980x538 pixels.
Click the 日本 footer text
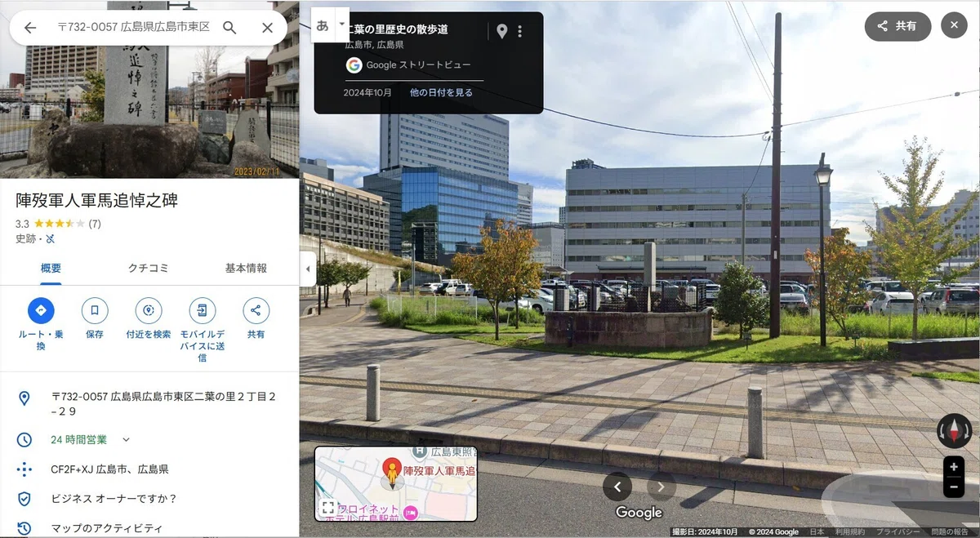(817, 532)
